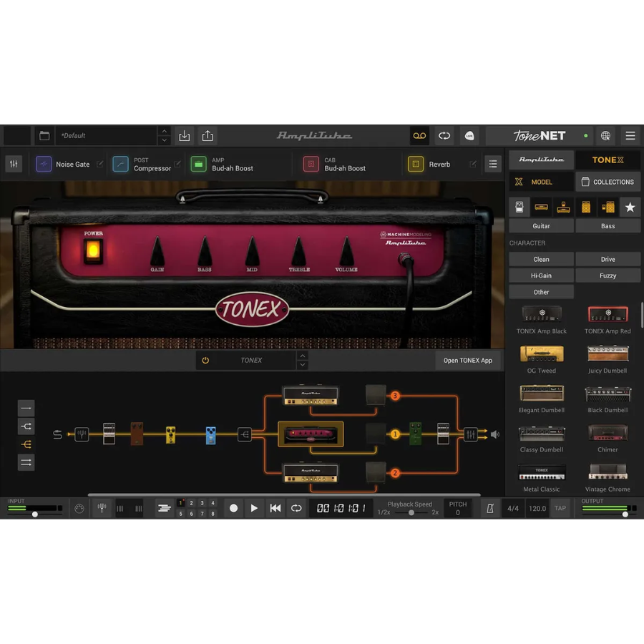
Task: Click the metronome icon
Action: pos(490,509)
